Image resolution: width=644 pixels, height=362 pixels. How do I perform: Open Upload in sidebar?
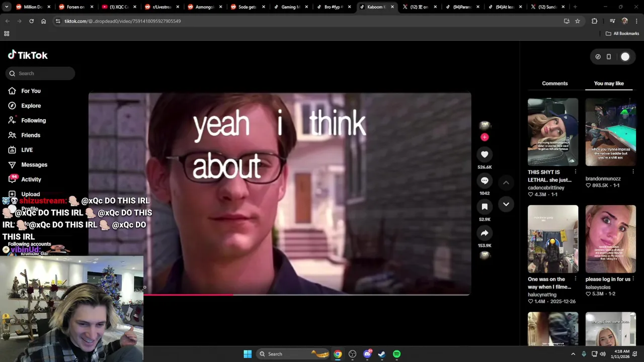(x=30, y=194)
